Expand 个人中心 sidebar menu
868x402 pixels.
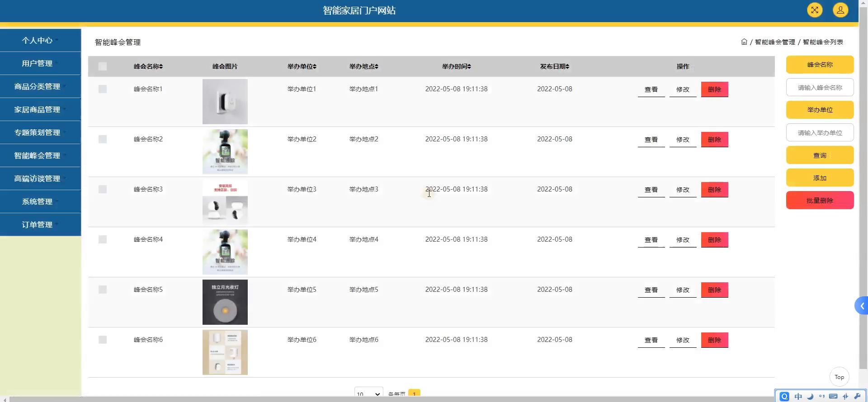pyautogui.click(x=41, y=41)
